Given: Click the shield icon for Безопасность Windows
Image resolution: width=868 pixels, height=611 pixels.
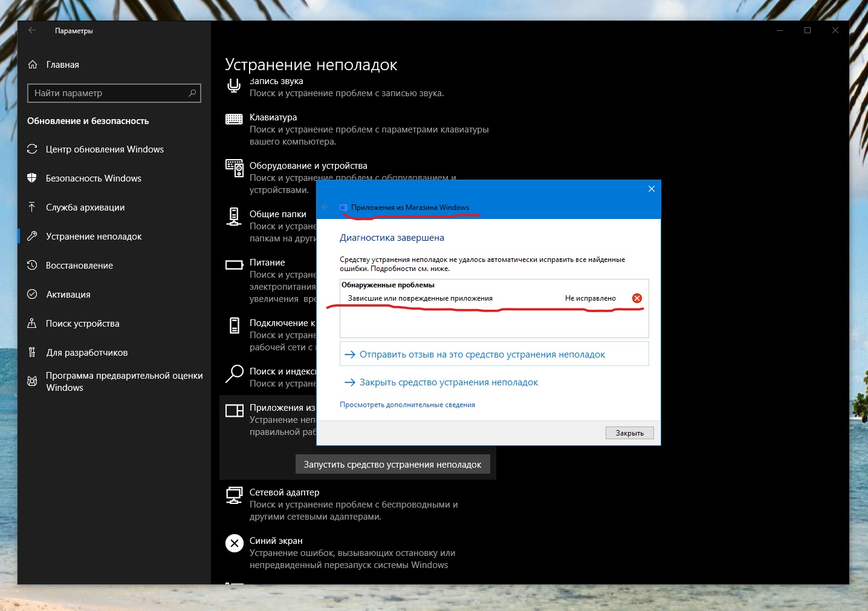Looking at the screenshot, I should click(32, 178).
